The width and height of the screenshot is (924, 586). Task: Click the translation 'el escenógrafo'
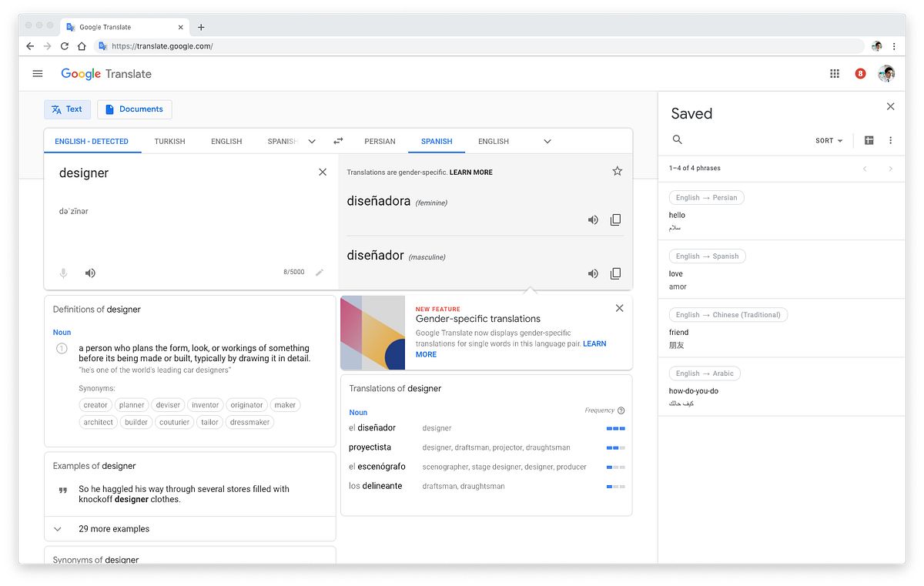point(377,467)
